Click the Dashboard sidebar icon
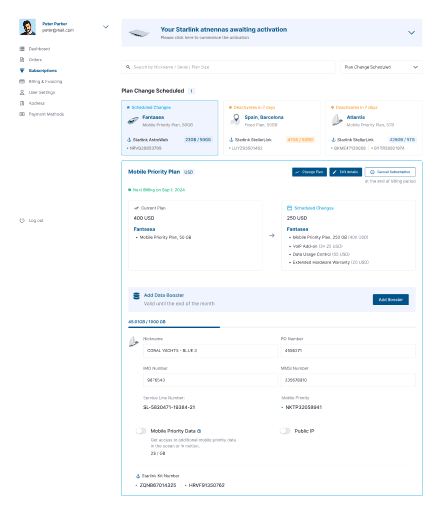This screenshot has width=441, height=514. [22, 49]
